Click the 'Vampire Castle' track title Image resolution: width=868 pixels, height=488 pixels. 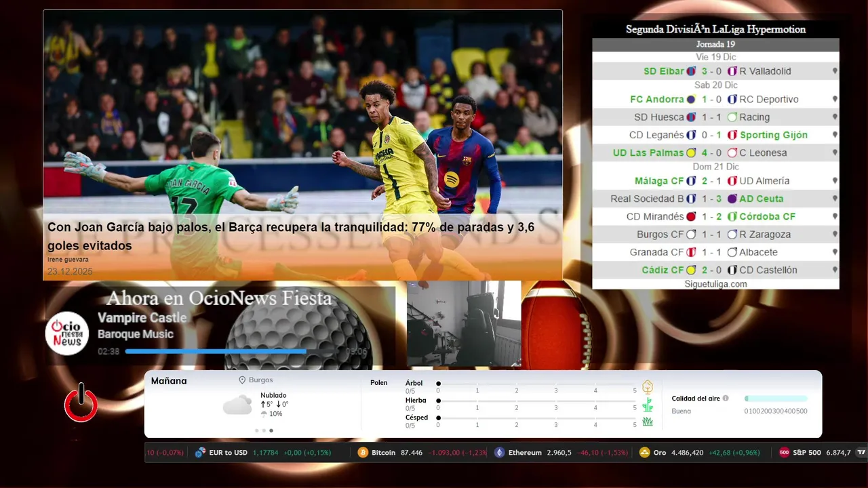point(142,318)
